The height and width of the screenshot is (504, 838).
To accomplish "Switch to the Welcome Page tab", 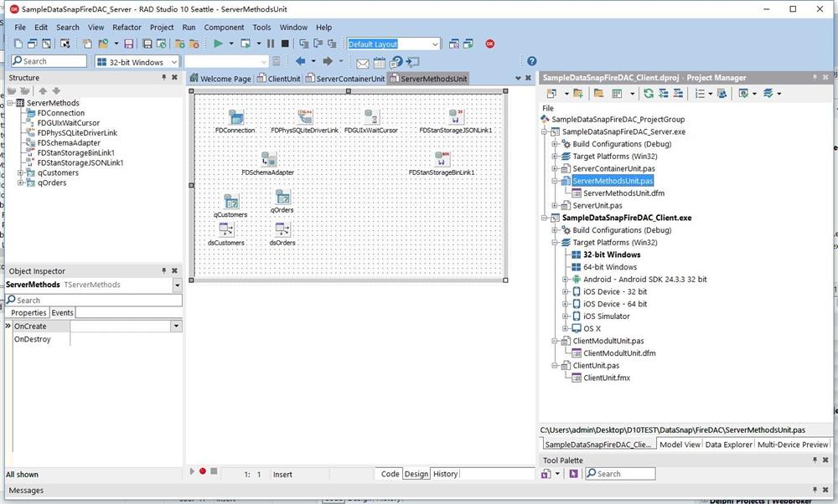I will coord(220,79).
